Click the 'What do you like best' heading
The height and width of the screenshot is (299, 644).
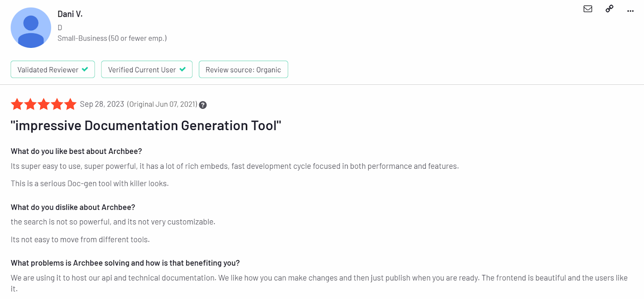76,152
